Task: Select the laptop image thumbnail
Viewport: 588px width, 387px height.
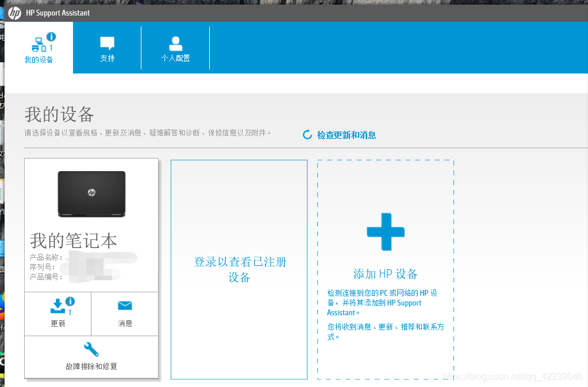Action: pyautogui.click(x=91, y=194)
